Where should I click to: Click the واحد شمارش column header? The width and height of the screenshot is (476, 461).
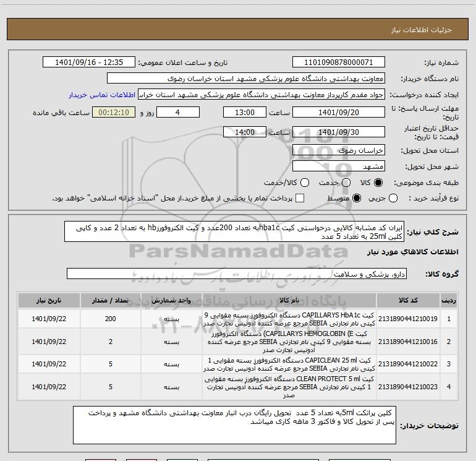pyautogui.click(x=171, y=300)
